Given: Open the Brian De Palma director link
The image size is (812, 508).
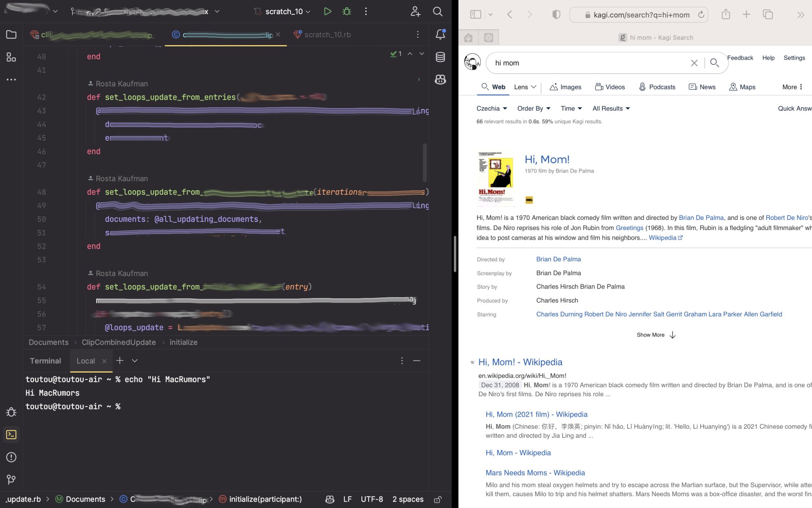Looking at the screenshot, I should (558, 259).
